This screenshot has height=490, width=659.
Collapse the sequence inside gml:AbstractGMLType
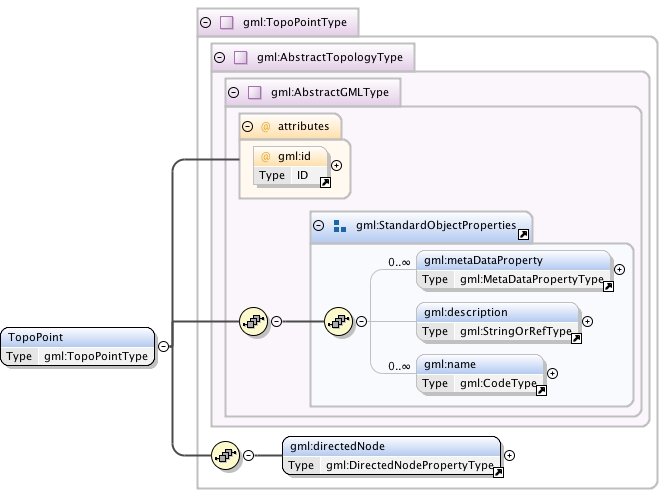click(x=276, y=321)
